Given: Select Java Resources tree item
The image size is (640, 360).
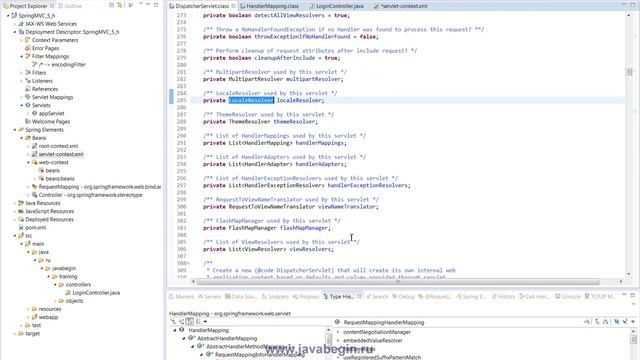Looking at the screenshot, I should pos(42,203).
